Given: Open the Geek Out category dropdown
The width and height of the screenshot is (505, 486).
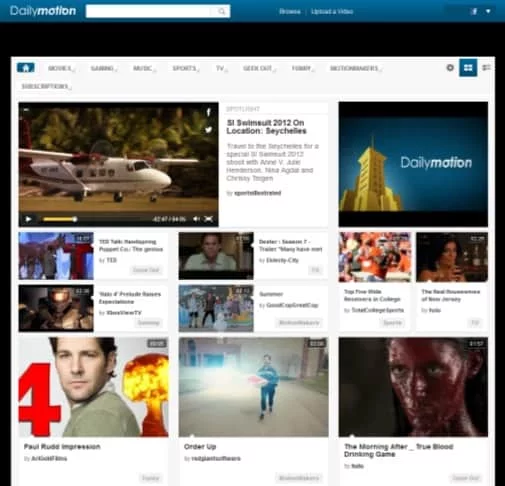Looking at the screenshot, I should 259,68.
